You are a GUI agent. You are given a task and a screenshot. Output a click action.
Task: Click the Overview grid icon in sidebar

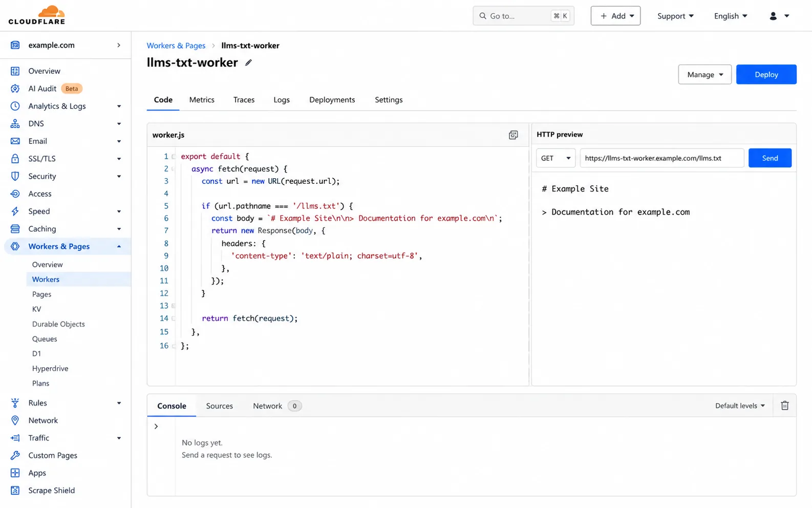coord(15,71)
